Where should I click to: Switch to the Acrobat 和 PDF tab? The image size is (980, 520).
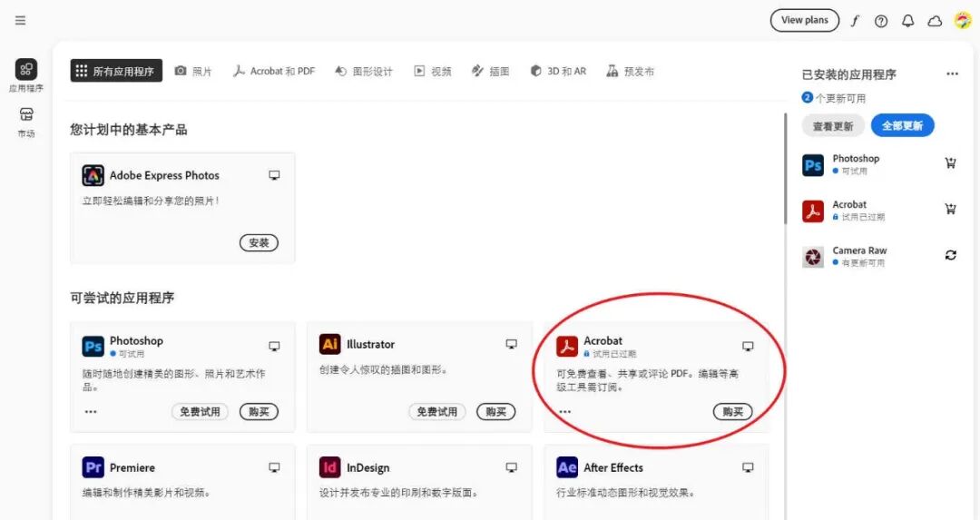tap(274, 72)
